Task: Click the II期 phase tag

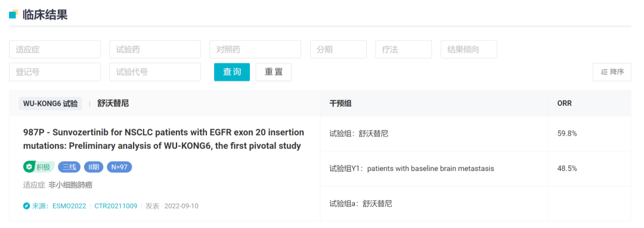Action: pyautogui.click(x=94, y=167)
